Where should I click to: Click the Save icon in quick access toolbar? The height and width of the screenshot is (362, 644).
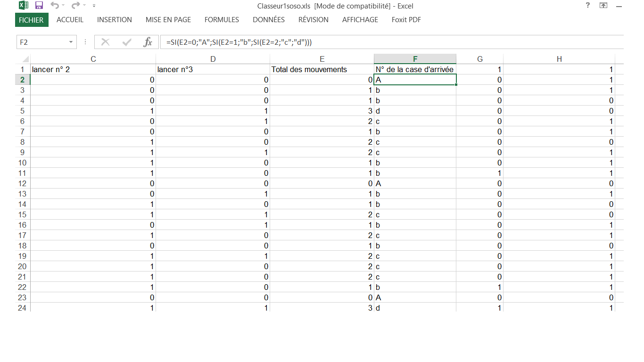coord(39,6)
